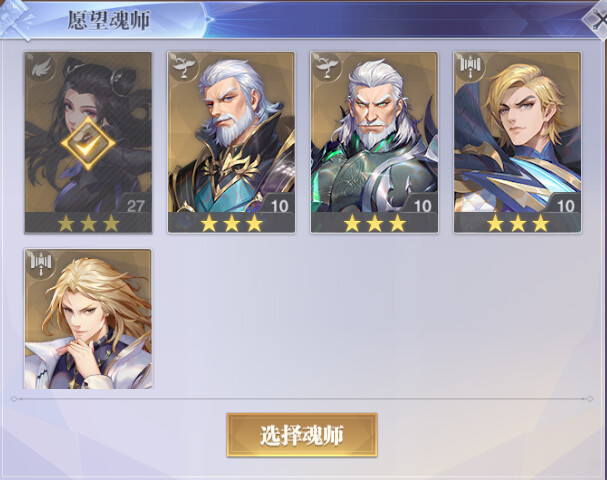Image resolution: width=607 pixels, height=480 pixels.
Task: Click the three-star rating under dark-haired heroine
Action: tap(88, 223)
